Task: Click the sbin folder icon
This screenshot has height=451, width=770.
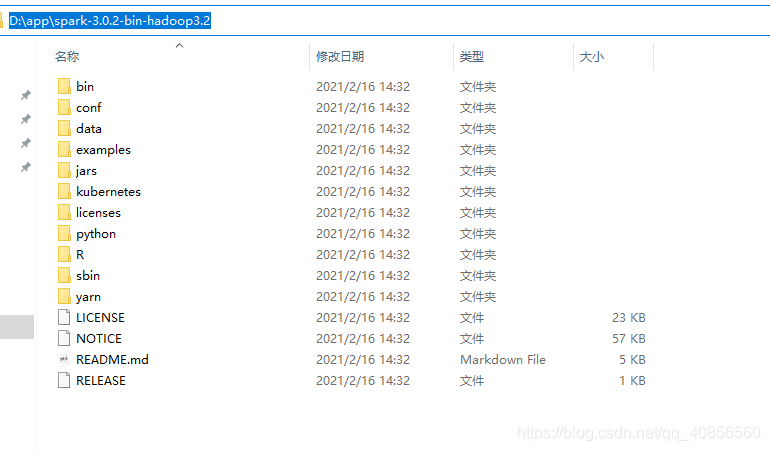Action: point(64,275)
